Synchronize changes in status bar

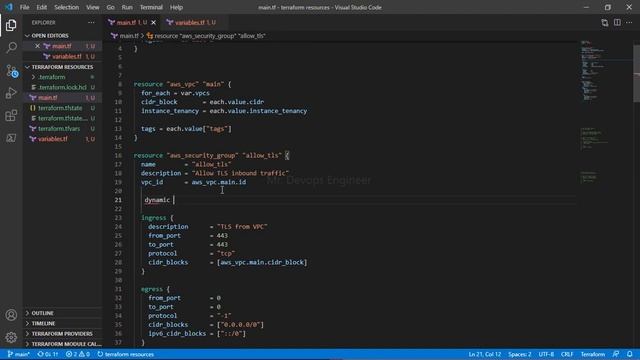pos(48,354)
